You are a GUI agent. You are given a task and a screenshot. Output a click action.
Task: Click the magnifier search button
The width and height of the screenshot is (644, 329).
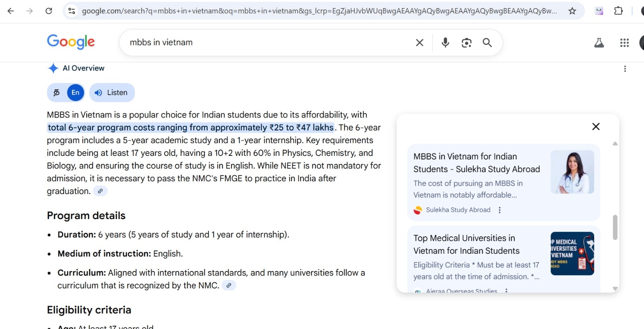pyautogui.click(x=487, y=43)
